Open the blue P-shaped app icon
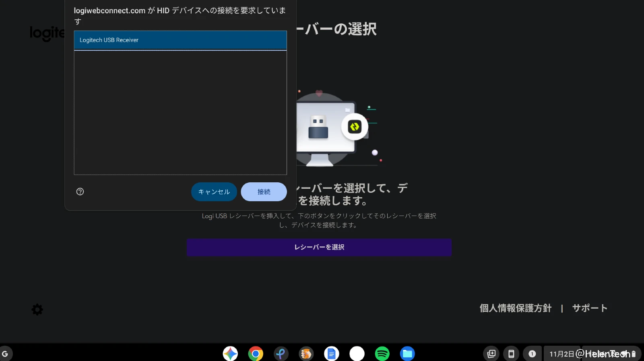 (281, 354)
